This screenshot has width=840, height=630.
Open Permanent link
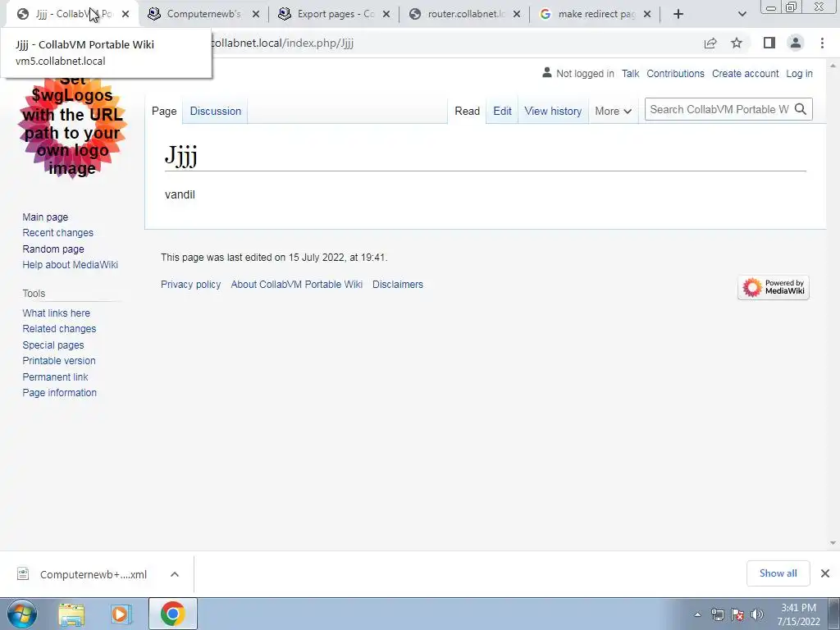pos(55,377)
